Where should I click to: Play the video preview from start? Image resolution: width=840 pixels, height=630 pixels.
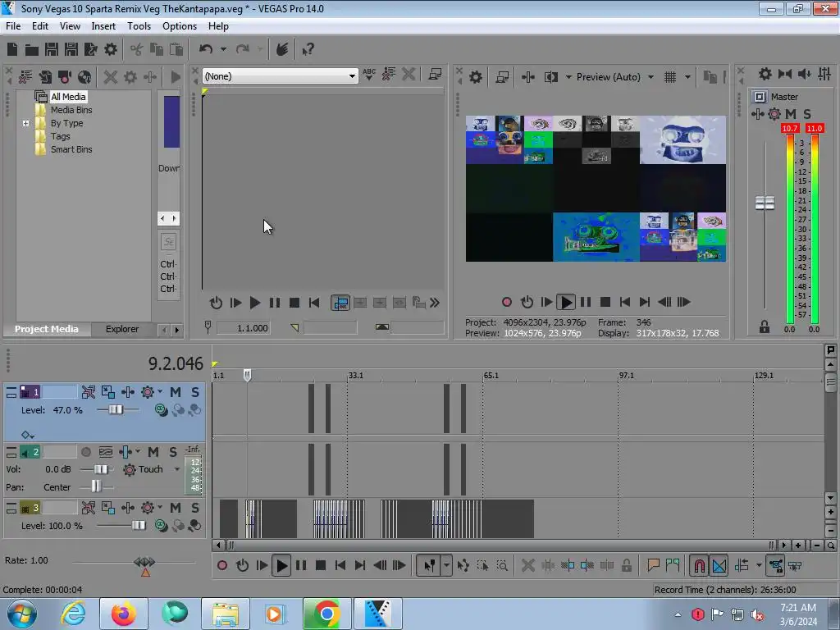pyautogui.click(x=546, y=302)
